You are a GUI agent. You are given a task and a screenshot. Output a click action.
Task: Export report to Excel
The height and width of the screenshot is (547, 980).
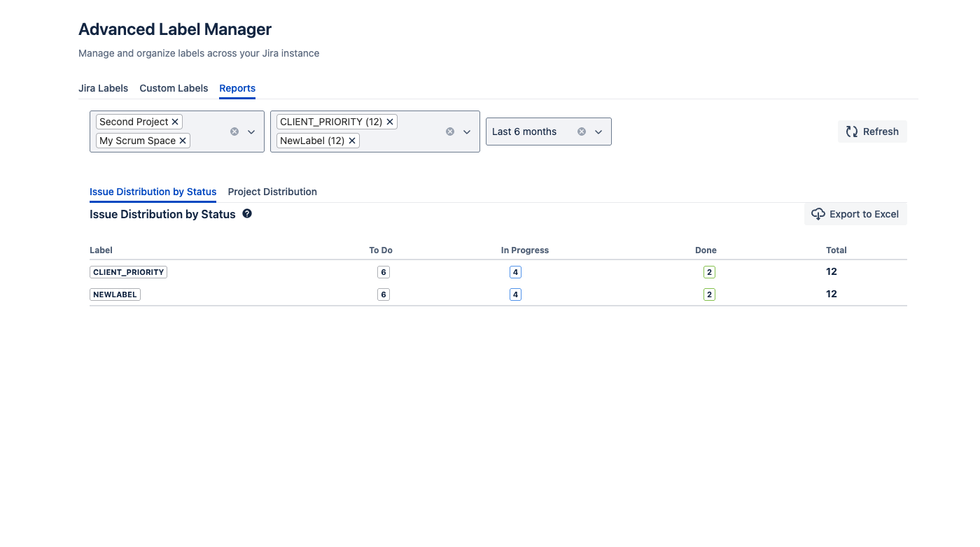(x=855, y=214)
